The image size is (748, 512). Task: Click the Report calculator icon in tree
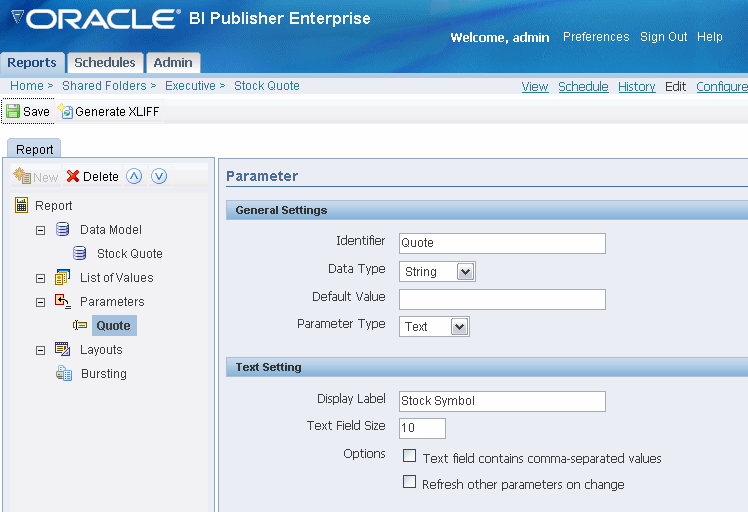pos(21,205)
